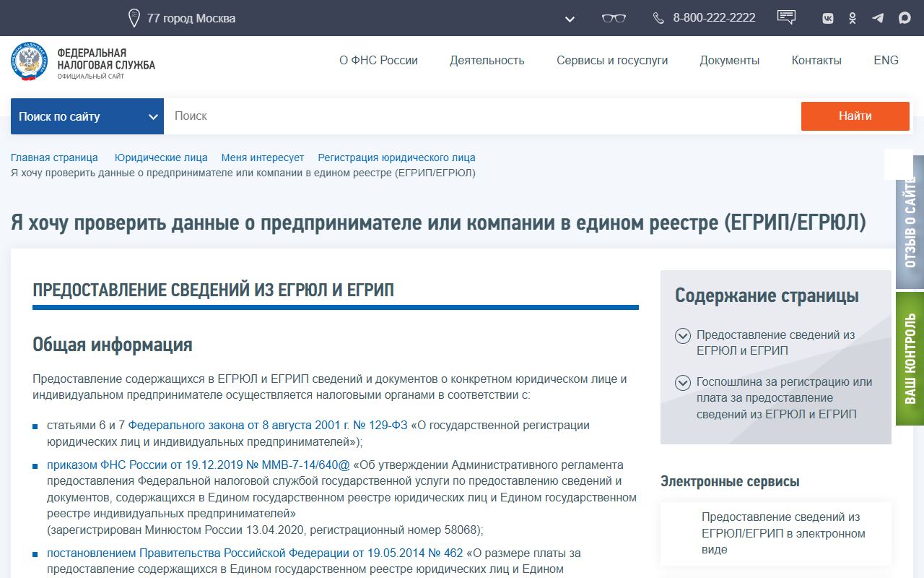This screenshot has width=924, height=578.
Task: Click the Общая информация heading
Action: 113,345
